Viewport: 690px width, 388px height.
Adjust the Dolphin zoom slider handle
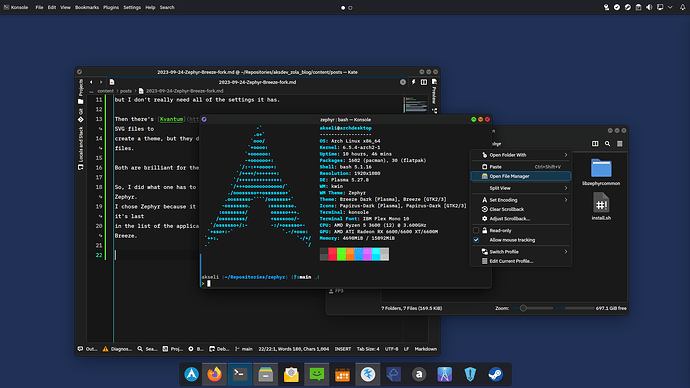[x=523, y=308]
